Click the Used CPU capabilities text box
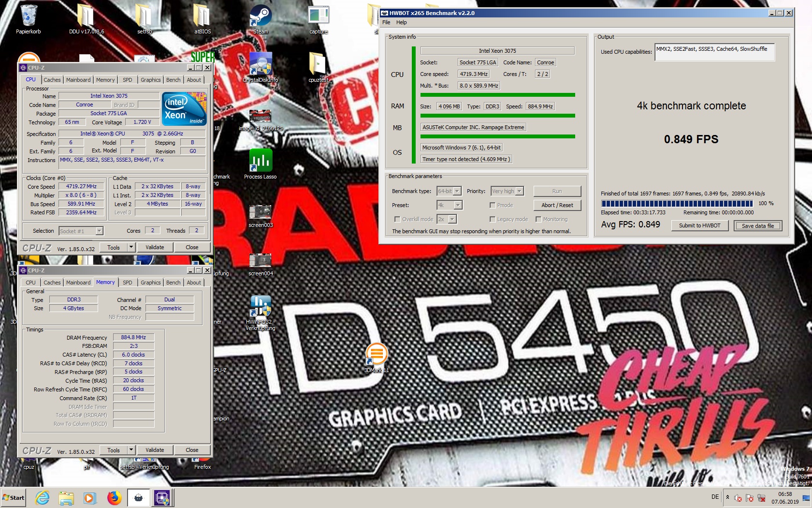 click(714, 52)
